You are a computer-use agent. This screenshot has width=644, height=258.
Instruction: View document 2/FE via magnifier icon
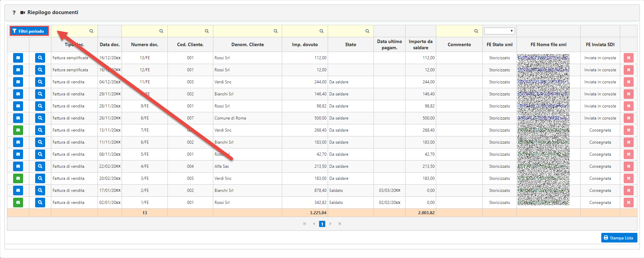pyautogui.click(x=40, y=190)
